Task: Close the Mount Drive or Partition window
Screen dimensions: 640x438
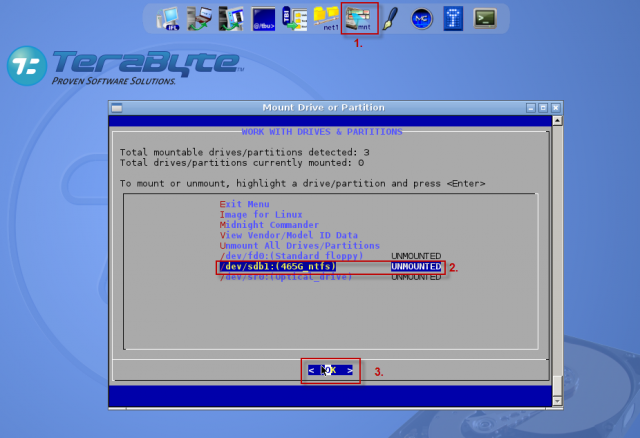Action: pyautogui.click(x=556, y=108)
